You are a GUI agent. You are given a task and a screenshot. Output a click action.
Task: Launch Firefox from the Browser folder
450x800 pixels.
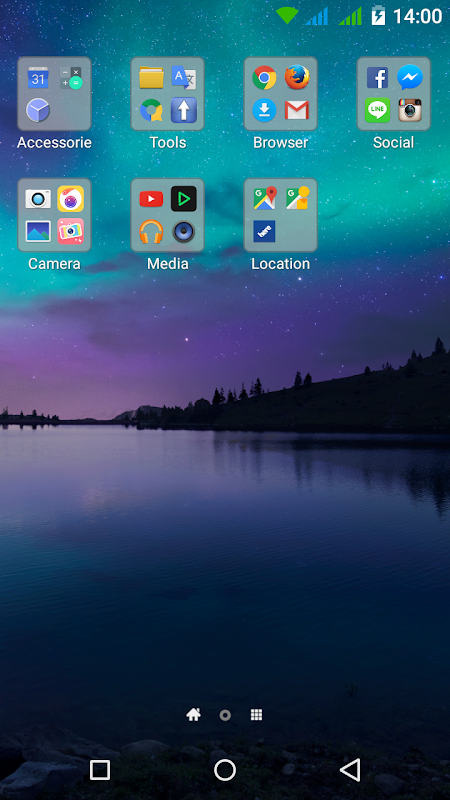297,78
